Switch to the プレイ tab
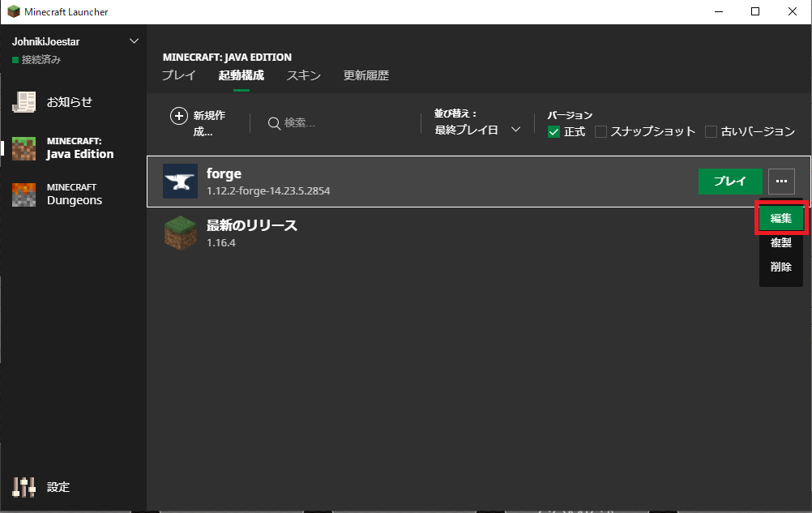The width and height of the screenshot is (812, 513). click(178, 75)
